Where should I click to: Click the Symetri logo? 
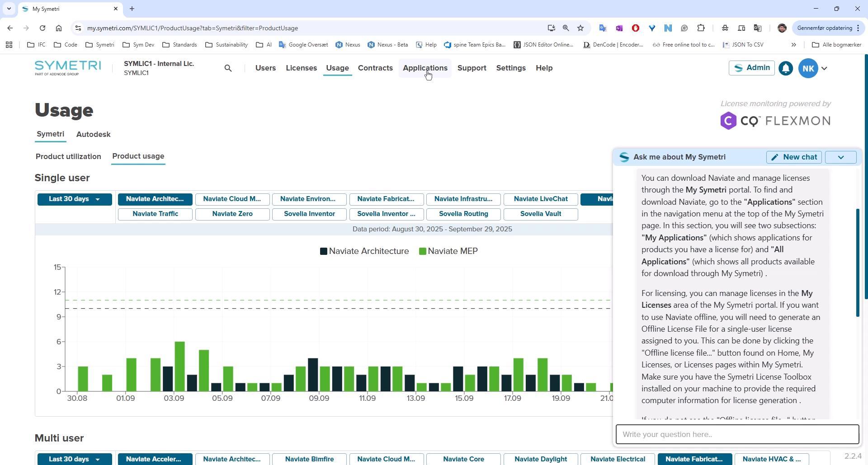(x=68, y=68)
